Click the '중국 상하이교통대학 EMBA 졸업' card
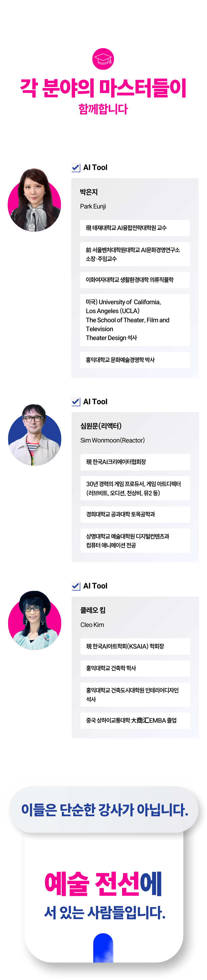This screenshot has height=980, width=207. [135, 720]
